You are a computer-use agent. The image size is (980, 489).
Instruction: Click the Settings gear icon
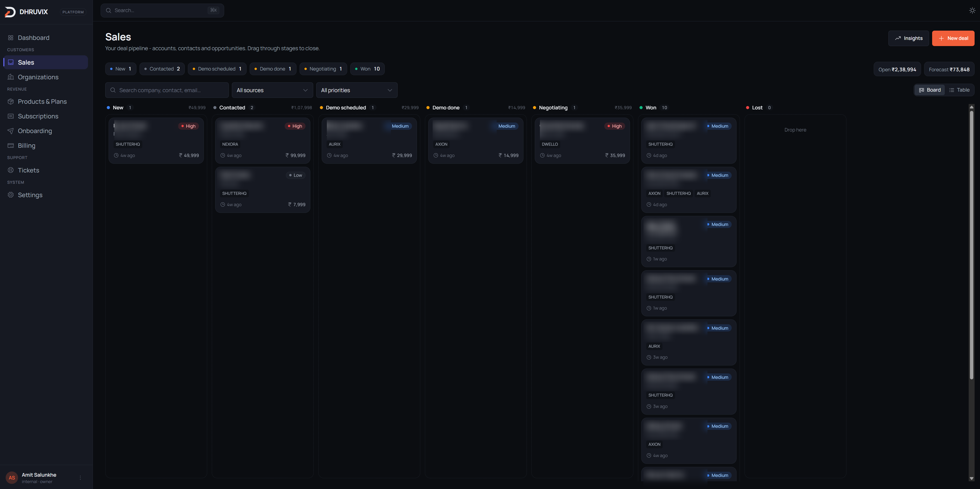11,195
